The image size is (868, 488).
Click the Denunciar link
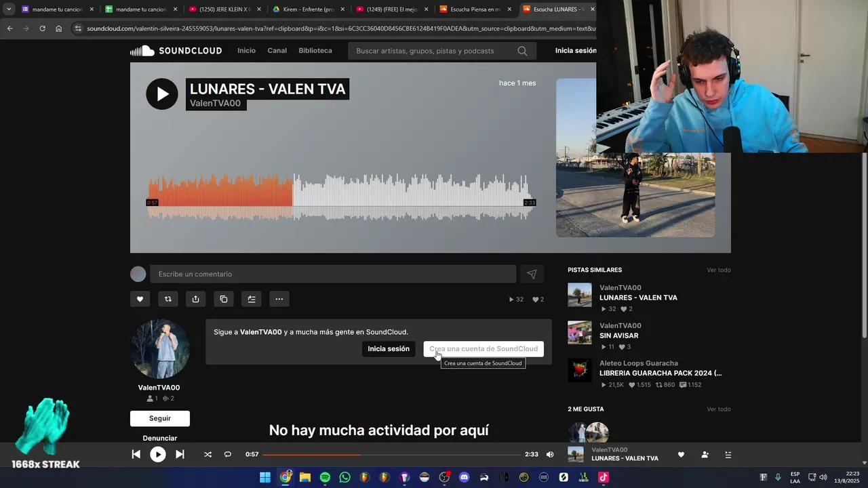pos(160,438)
